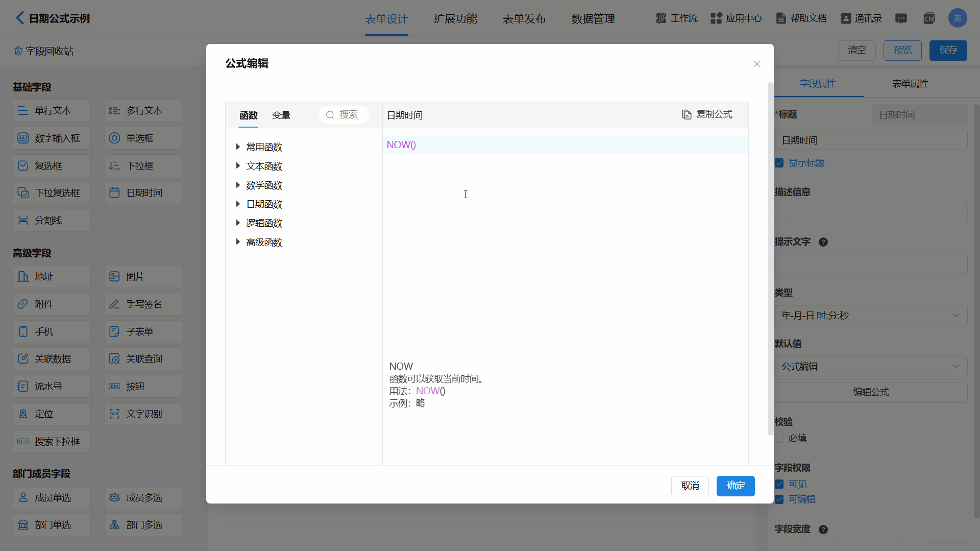Click the 子表单 field icon
The image size is (980, 551).
[114, 331]
